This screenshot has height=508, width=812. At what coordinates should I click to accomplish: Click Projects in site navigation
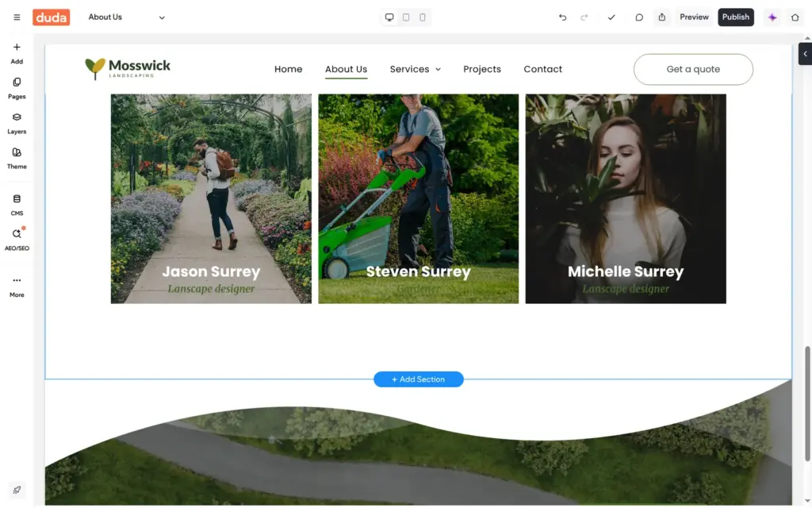(x=482, y=69)
